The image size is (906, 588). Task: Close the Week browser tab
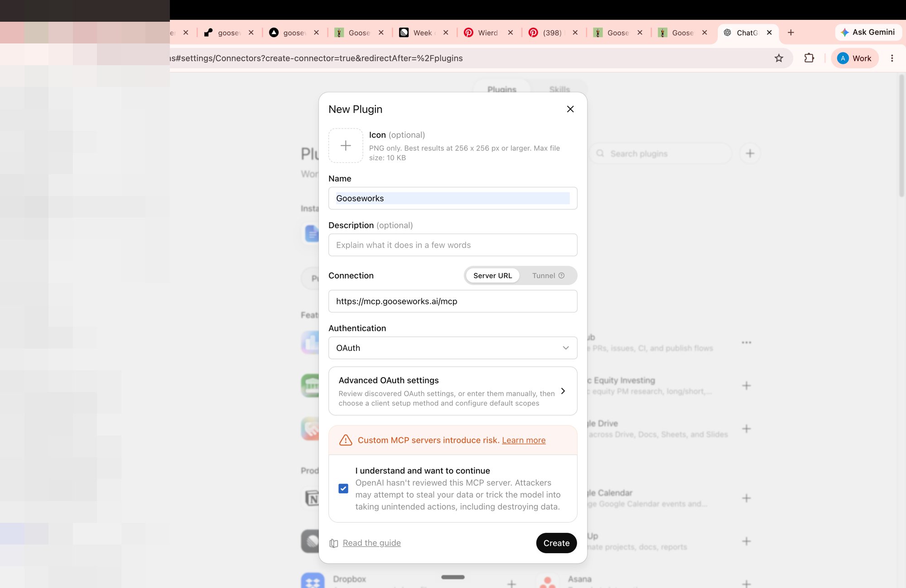[446, 33]
